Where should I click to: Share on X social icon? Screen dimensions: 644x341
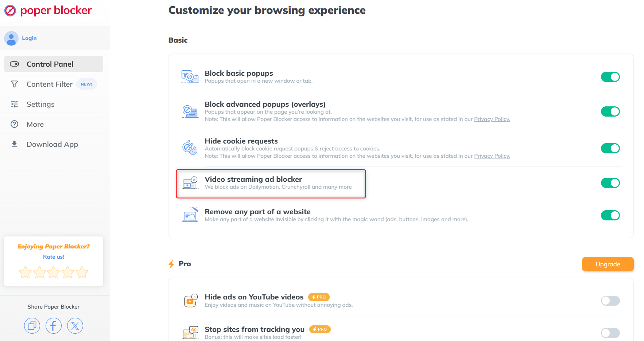click(x=75, y=325)
